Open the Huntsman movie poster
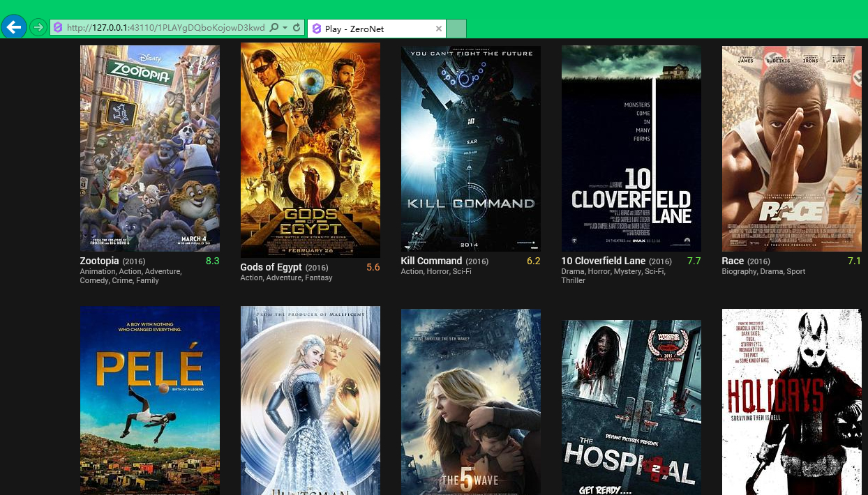The image size is (868, 495). (310, 400)
